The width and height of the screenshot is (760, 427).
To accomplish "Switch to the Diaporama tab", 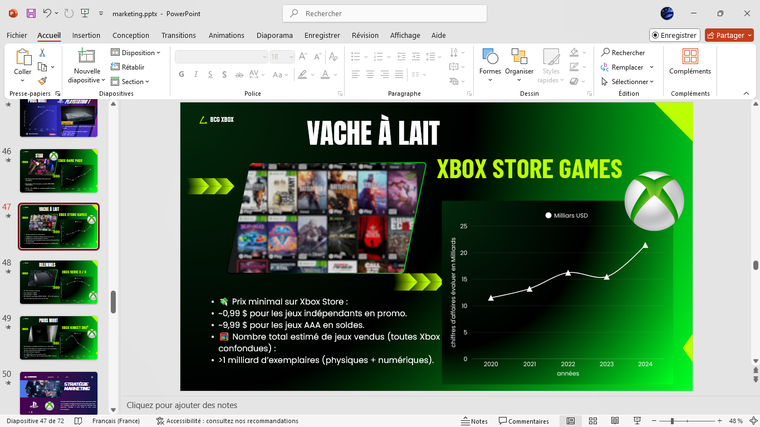I will point(274,35).
